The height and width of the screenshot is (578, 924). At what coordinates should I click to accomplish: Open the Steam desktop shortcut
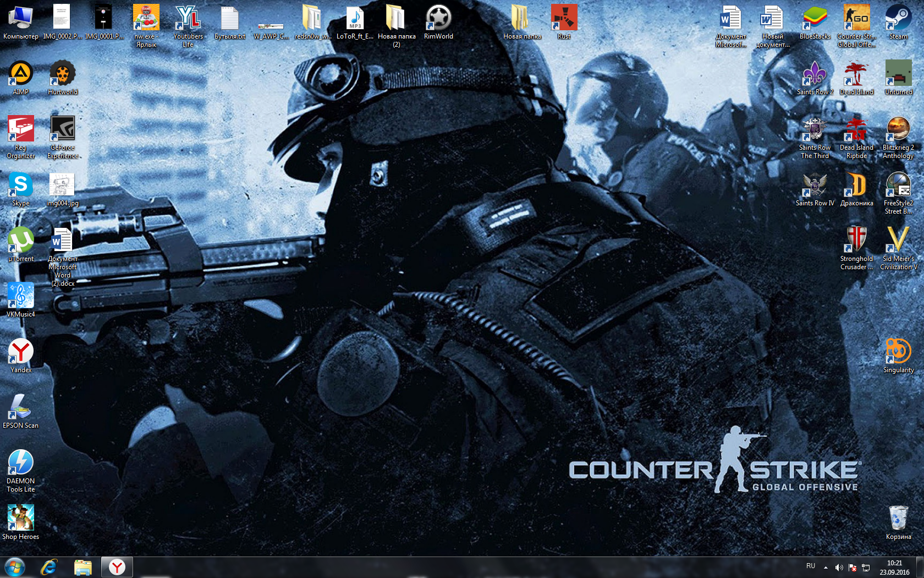pyautogui.click(x=898, y=22)
